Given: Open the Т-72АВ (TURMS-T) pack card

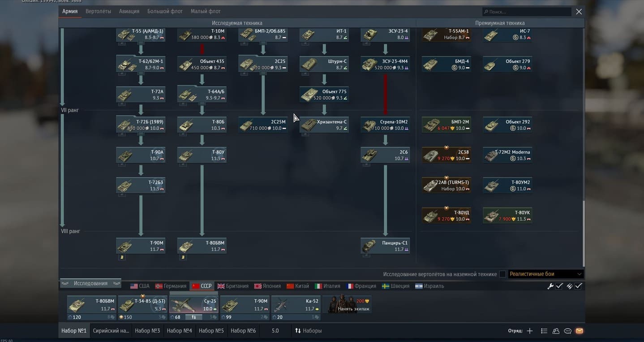Looking at the screenshot, I should click(x=446, y=185).
